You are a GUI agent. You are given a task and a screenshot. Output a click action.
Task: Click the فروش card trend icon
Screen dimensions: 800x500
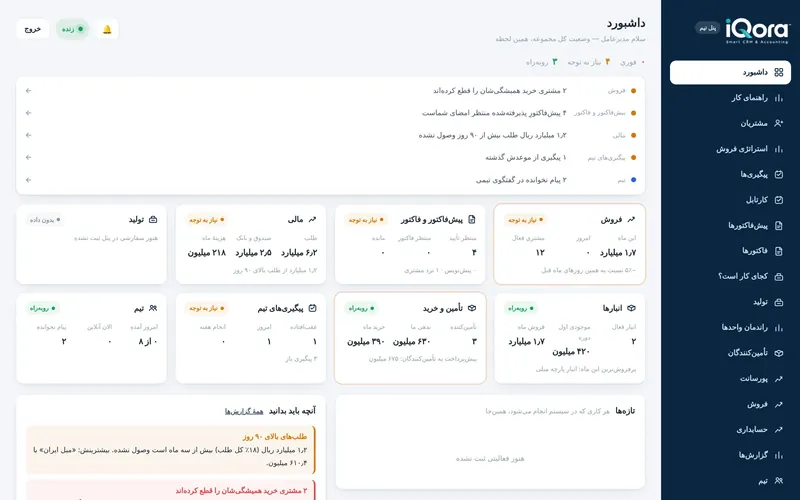tap(631, 219)
